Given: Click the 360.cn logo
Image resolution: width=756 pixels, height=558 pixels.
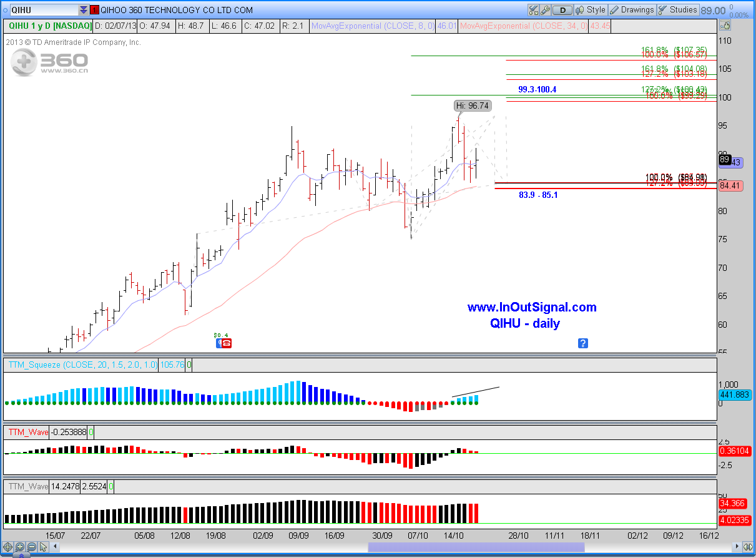Looking at the screenshot, I should point(49,63).
